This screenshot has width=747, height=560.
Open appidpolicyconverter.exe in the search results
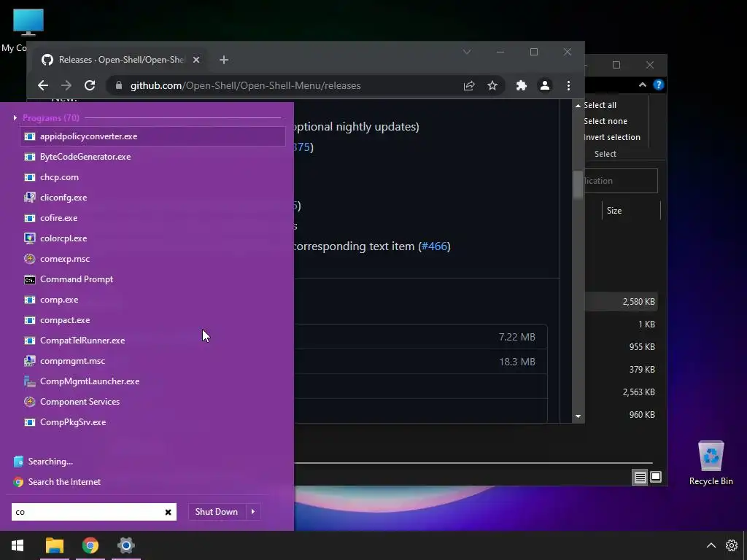pos(153,136)
